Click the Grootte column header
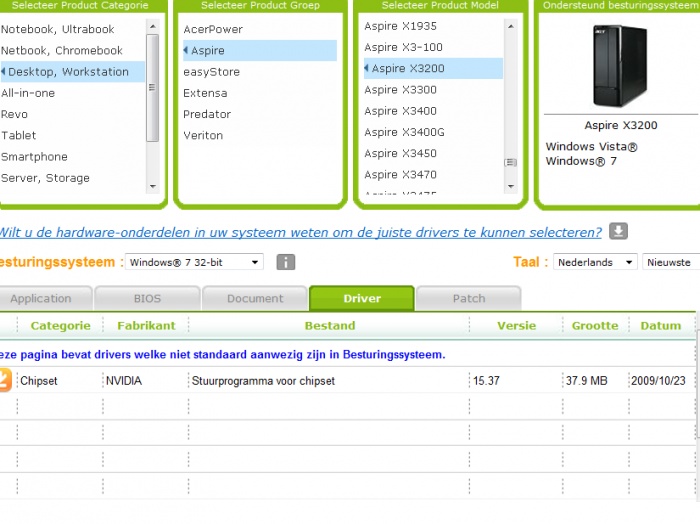This screenshot has height=524, width=700. tap(595, 325)
